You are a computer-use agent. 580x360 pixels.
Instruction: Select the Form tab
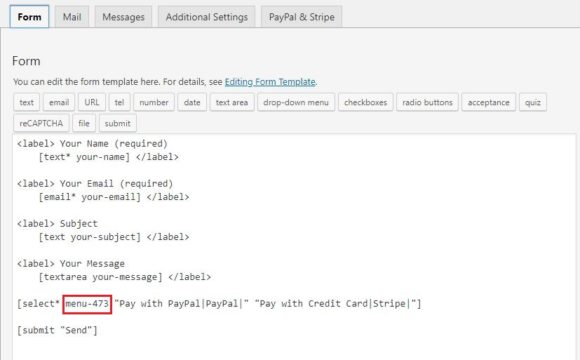[x=29, y=17]
